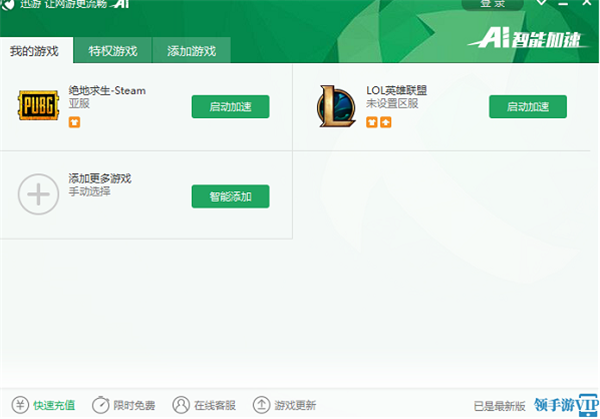Select the 添加游戏 tab
Image resolution: width=600 pixels, height=419 pixels.
pyautogui.click(x=191, y=51)
